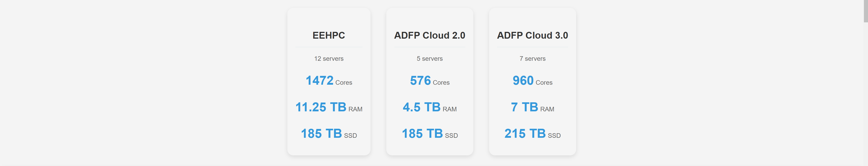Image resolution: width=868 pixels, height=166 pixels.
Task: Select the ADFP Cloud 2.0 heading
Action: tap(429, 35)
